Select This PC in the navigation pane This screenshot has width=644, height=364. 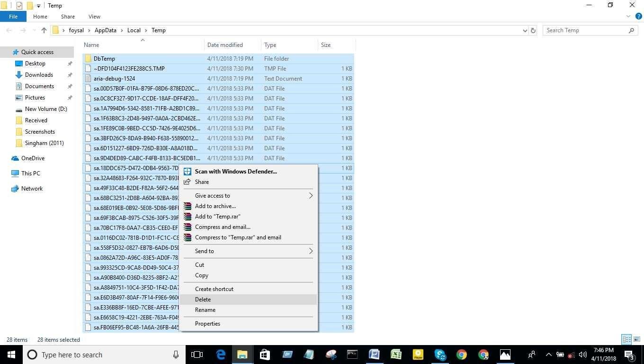click(30, 173)
